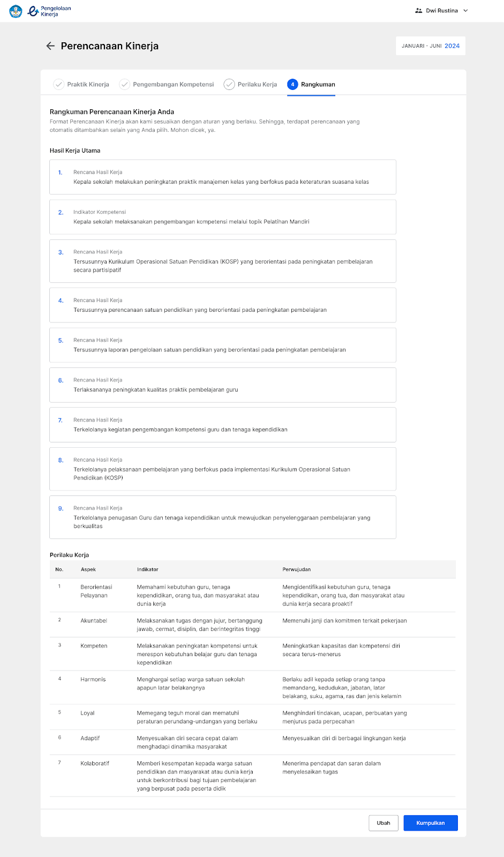Click the Pengelolaan Kinerja logo icon

pos(33,11)
